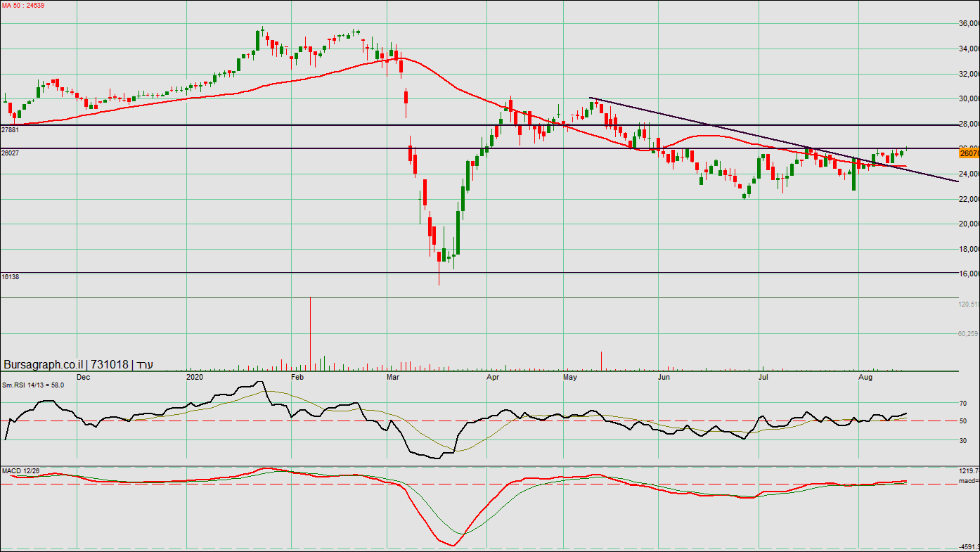This screenshot has height=552, width=980.
Task: Click the MA 50 indicator label
Action: coord(22,6)
